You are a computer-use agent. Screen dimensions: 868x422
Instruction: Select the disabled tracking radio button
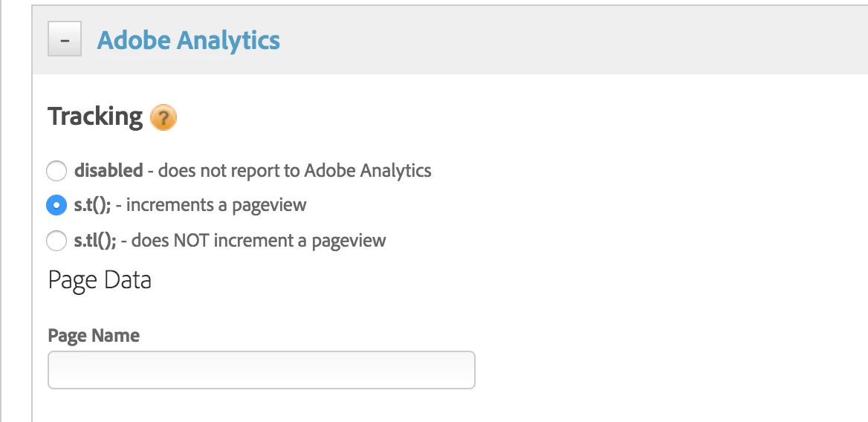pos(56,171)
